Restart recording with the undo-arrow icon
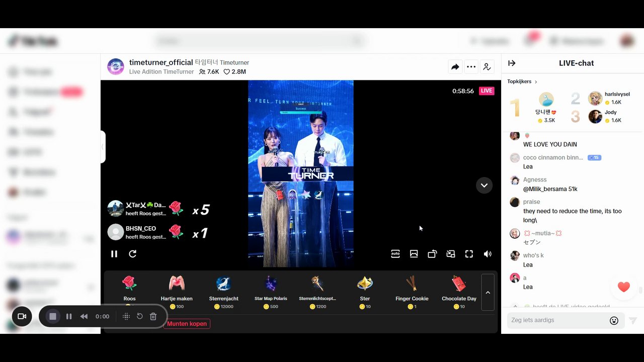 pos(140,316)
